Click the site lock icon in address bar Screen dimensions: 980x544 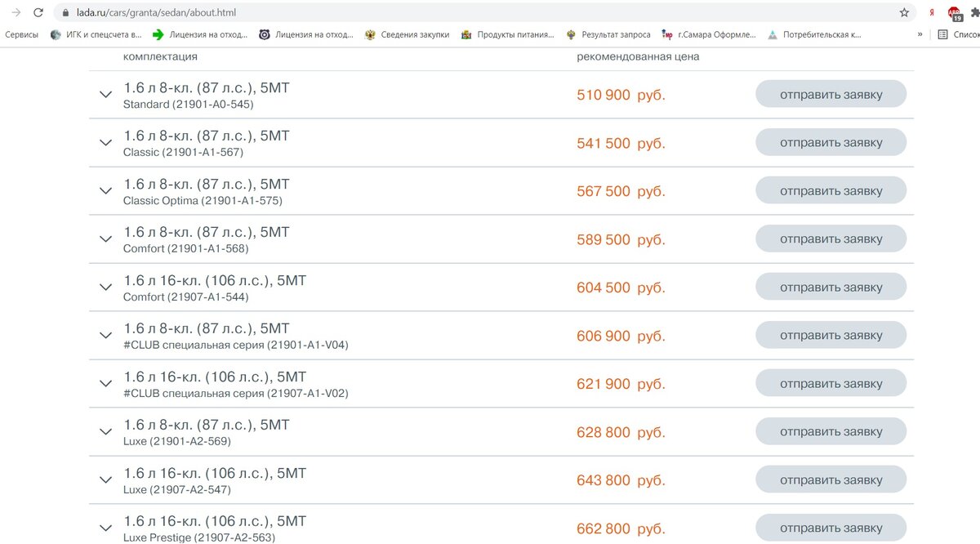point(65,13)
